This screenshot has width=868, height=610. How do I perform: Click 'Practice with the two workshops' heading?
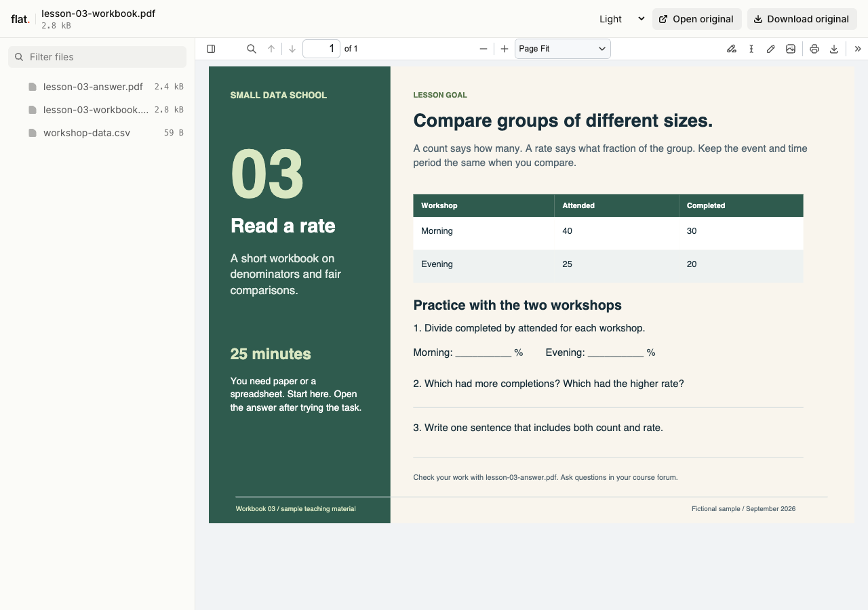tap(517, 305)
